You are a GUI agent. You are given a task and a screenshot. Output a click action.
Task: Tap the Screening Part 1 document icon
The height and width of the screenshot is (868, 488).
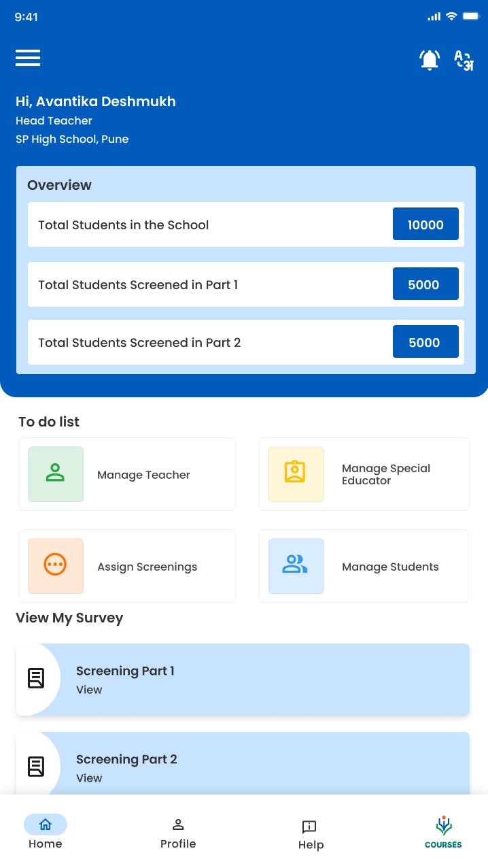pyautogui.click(x=36, y=678)
